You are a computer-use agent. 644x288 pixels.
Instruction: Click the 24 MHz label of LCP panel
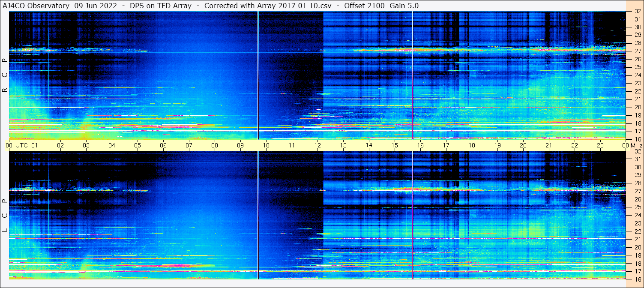click(637, 215)
